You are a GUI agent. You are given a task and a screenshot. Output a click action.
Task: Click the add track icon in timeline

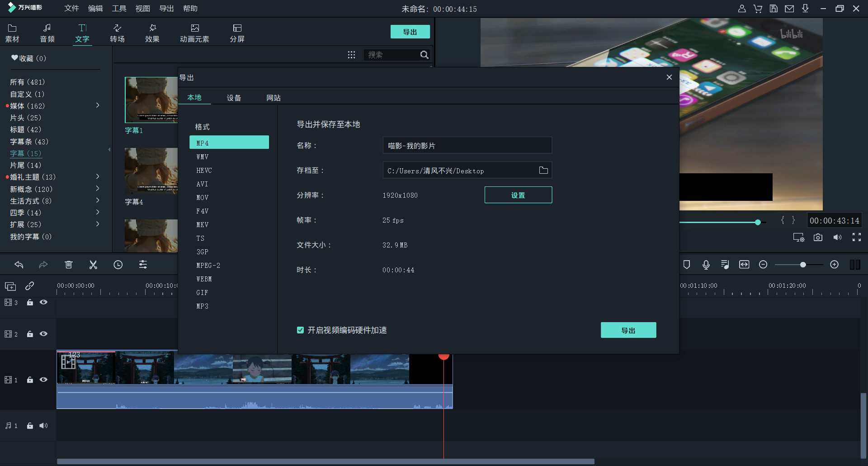[10, 286]
